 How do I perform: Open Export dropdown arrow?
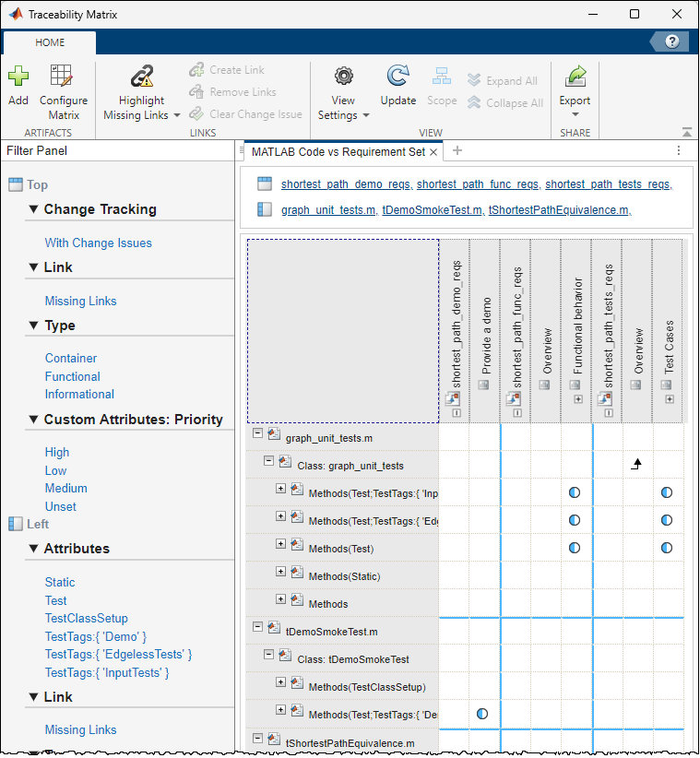(575, 114)
